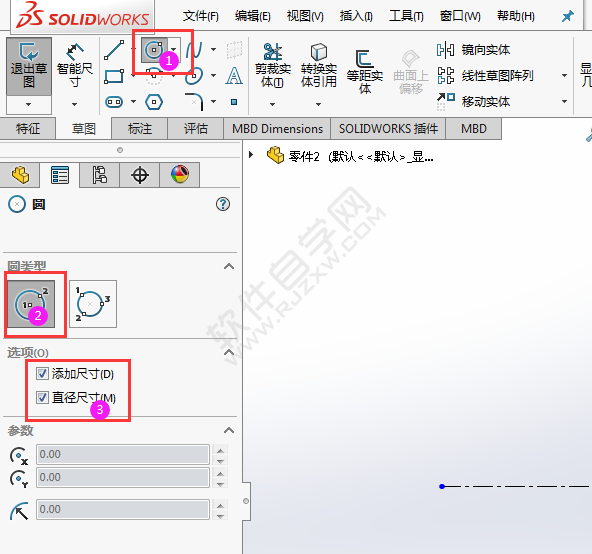Click the Linear Sketch Pattern (线性草图阵列) icon
The height and width of the screenshot is (554, 592).
tap(446, 76)
